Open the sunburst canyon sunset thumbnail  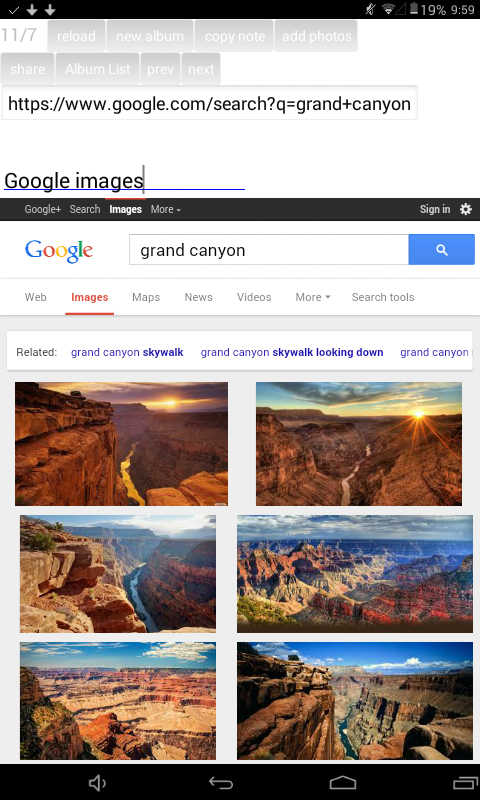pos(359,444)
